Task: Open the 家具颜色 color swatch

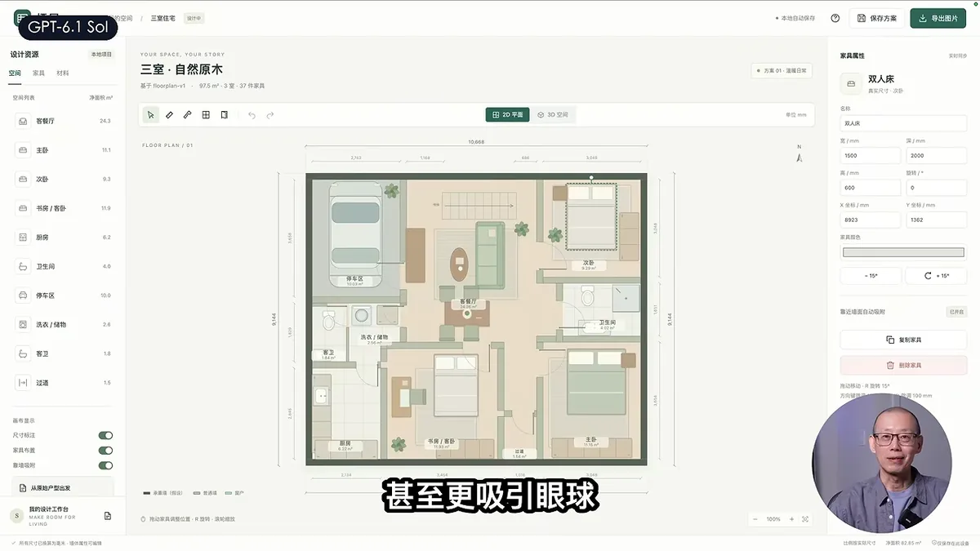Action: [x=904, y=252]
